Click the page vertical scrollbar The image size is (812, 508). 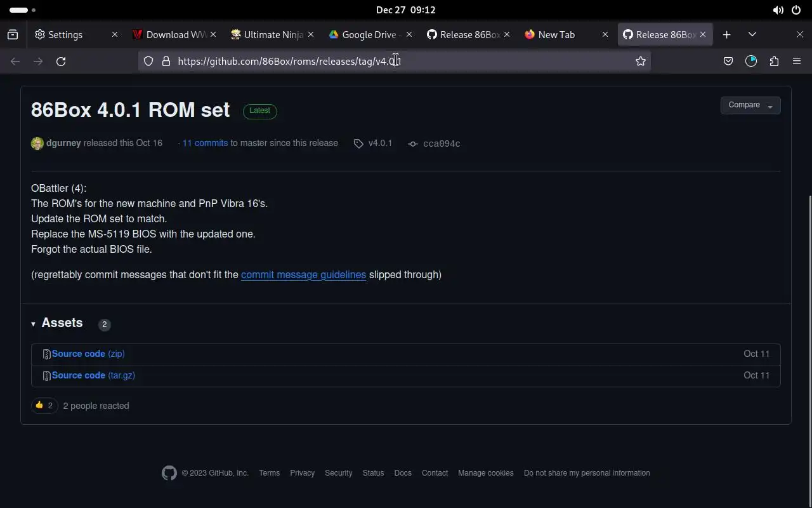click(809, 349)
